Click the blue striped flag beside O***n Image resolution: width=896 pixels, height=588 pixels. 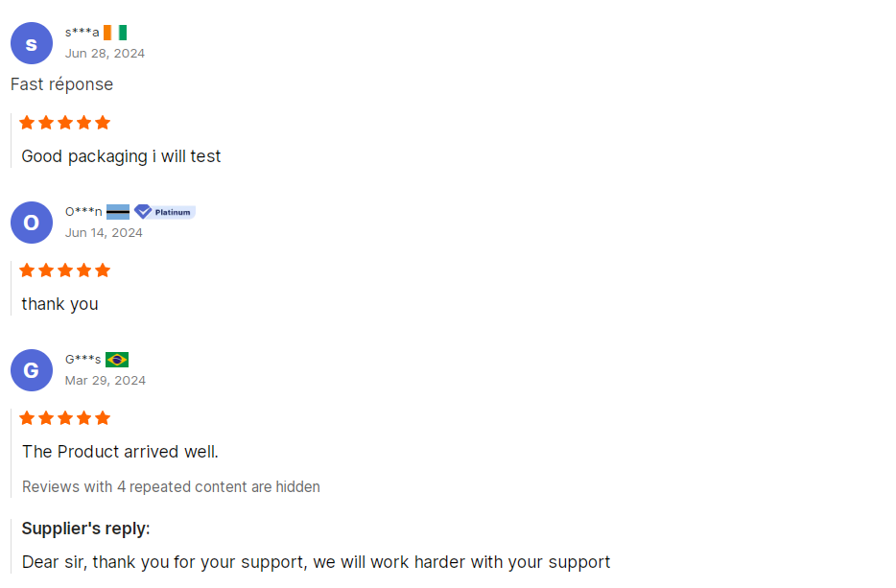pyautogui.click(x=118, y=212)
